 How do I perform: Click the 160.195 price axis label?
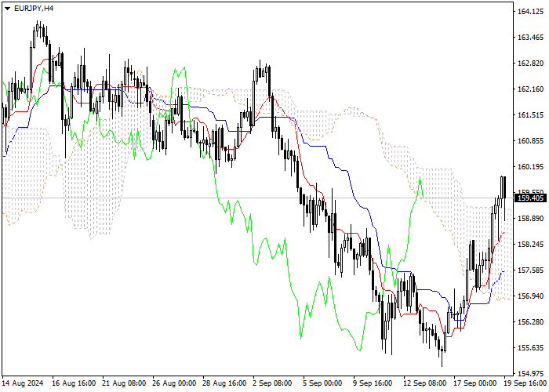(x=531, y=167)
